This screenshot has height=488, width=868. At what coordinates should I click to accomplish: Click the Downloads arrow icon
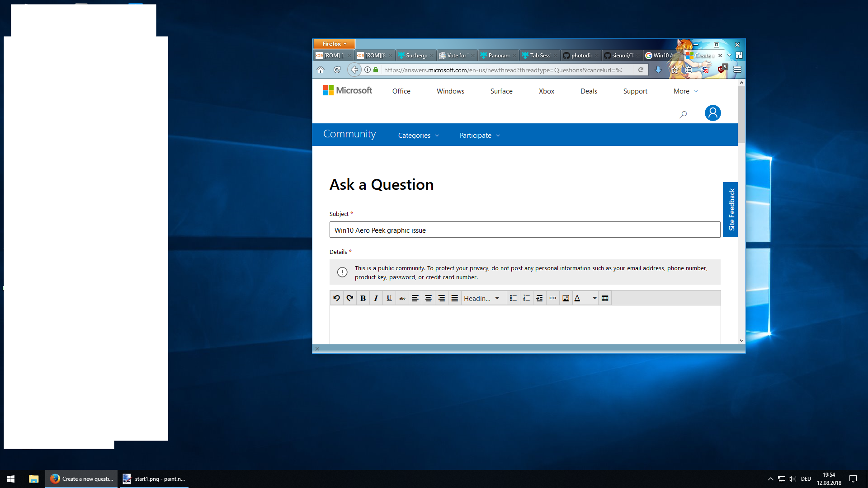coord(658,70)
